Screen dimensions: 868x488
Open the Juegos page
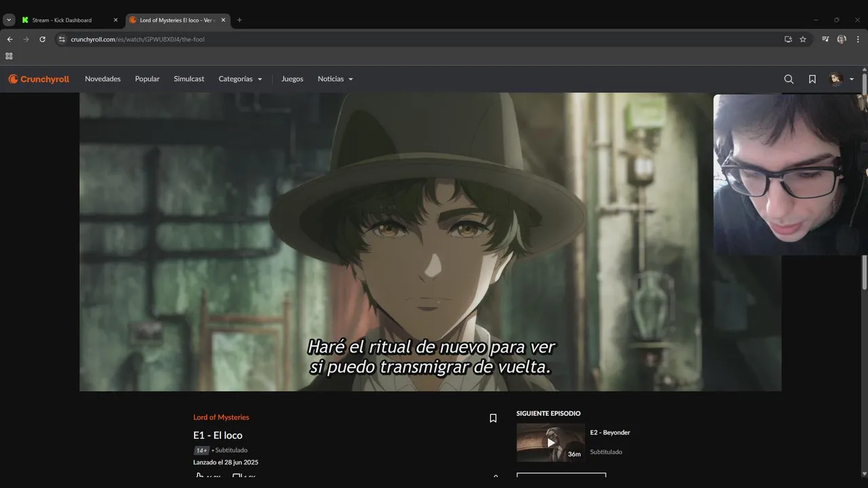click(292, 79)
